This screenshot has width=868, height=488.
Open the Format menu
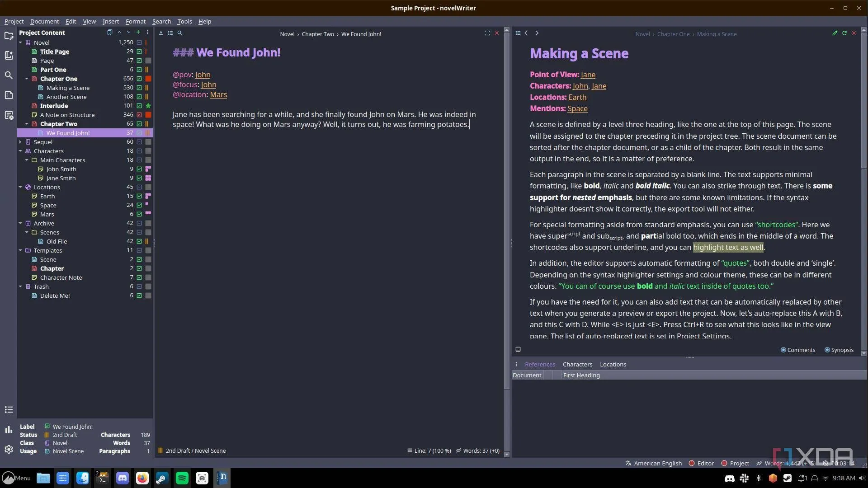click(x=135, y=21)
